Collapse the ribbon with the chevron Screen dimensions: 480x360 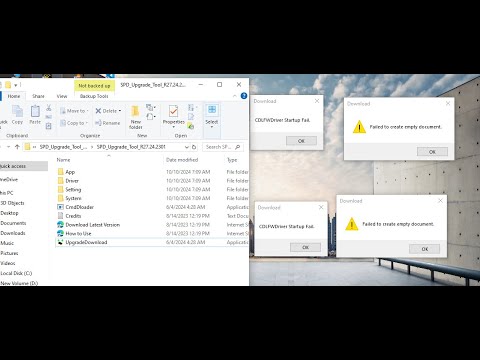(235, 96)
